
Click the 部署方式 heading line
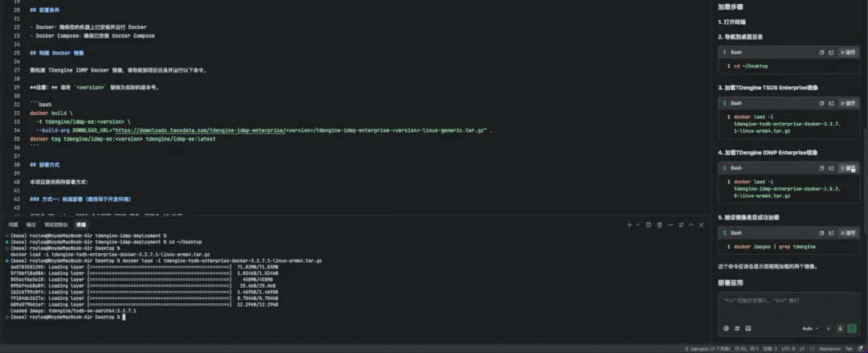pyautogui.click(x=45, y=165)
